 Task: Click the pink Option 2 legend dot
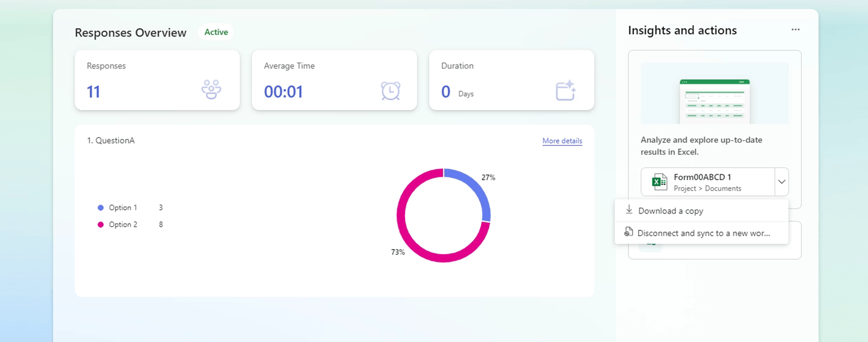coord(101,225)
